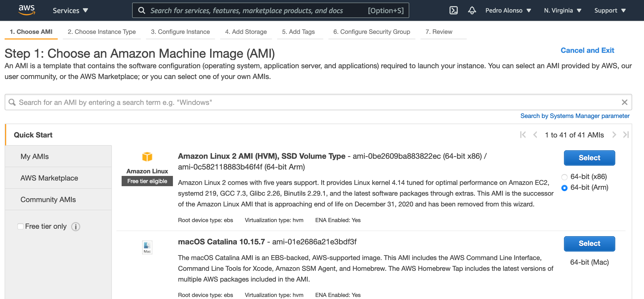The image size is (644, 299).
Task: Clear the AMI search with X icon
Action: click(625, 102)
